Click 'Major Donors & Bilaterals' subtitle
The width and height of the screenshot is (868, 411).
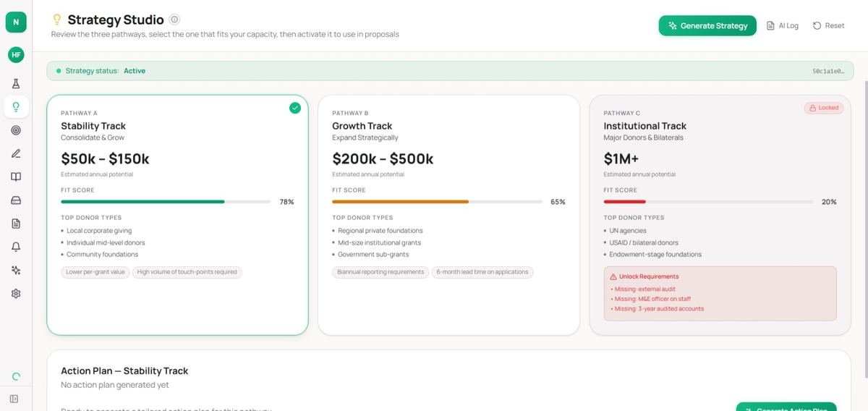point(644,137)
